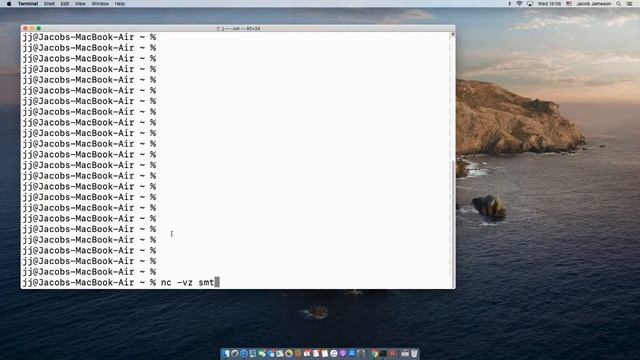Open the App Store from the Dock
Viewport: 640px width, 360px height.
tap(351, 353)
